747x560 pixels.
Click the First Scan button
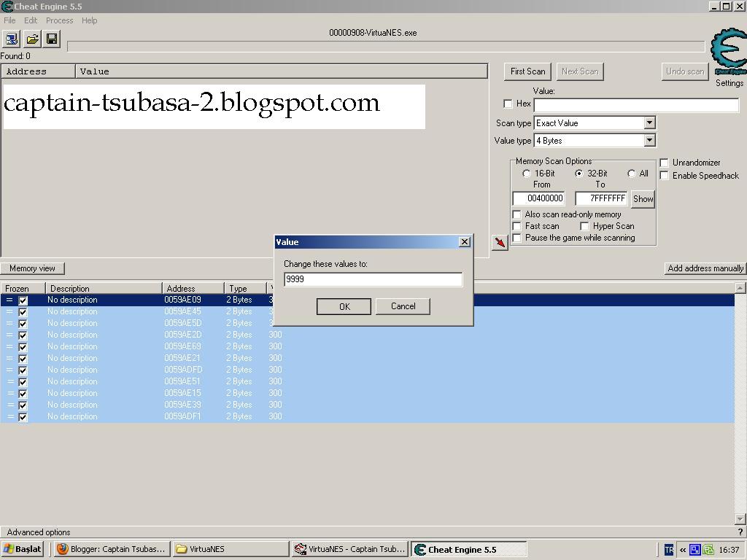coord(528,71)
